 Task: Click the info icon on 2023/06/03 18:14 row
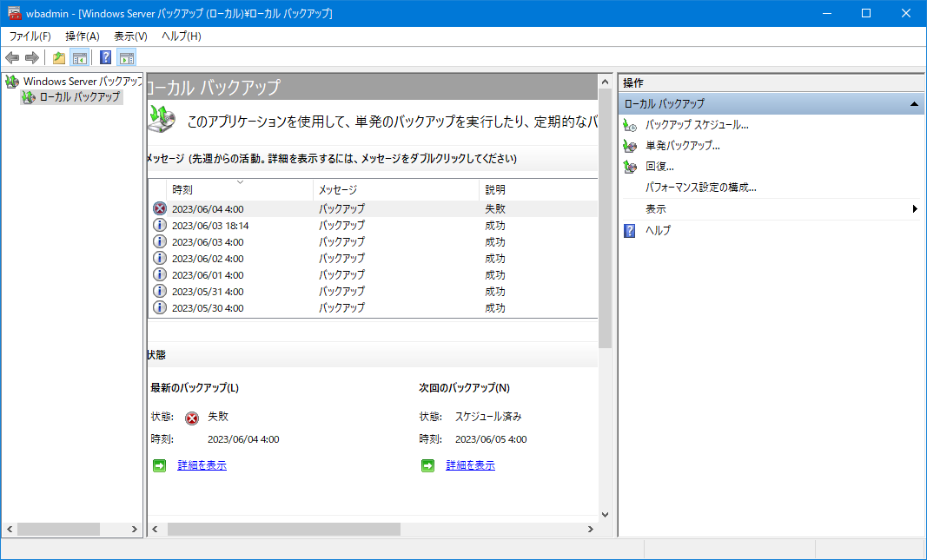pos(160,225)
